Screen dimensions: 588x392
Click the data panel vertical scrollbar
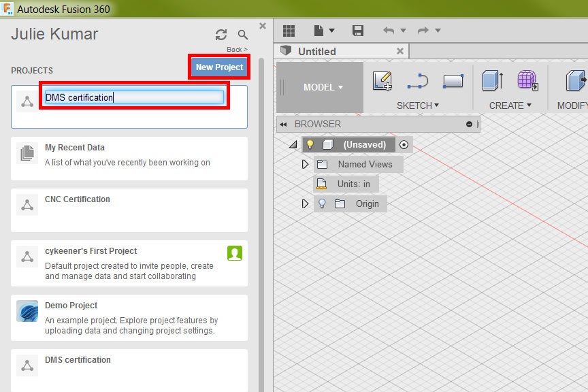261,225
